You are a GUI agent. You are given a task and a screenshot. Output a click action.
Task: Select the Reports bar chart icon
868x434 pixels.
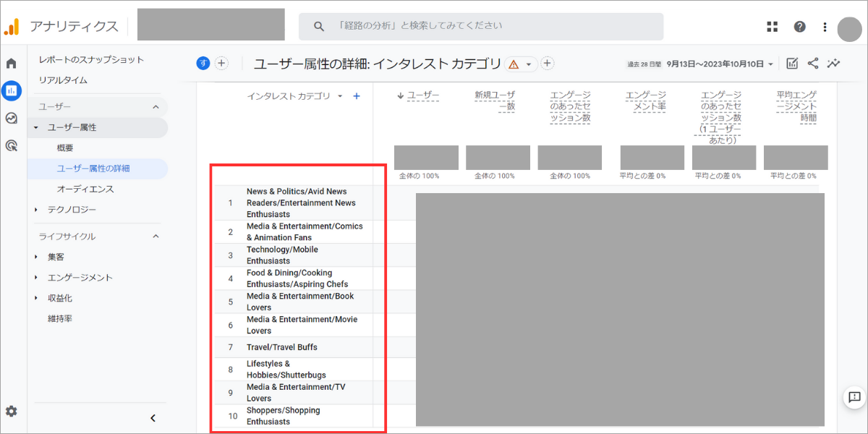(12, 90)
